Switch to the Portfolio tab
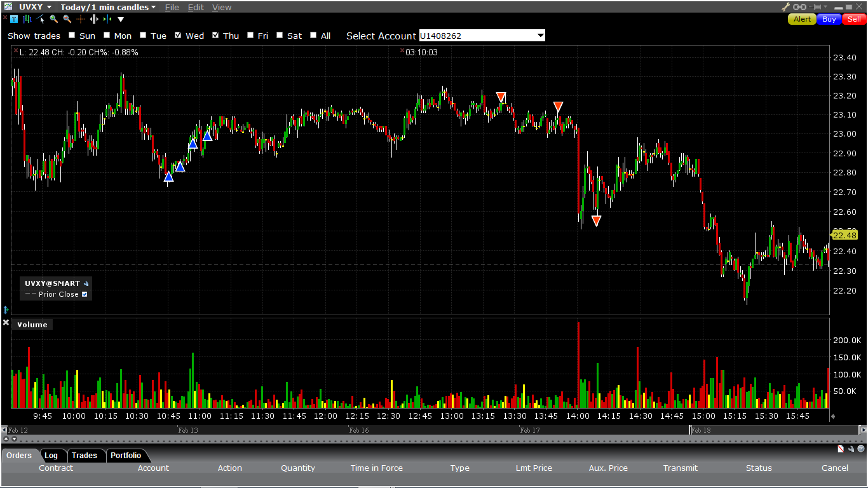 coord(126,456)
